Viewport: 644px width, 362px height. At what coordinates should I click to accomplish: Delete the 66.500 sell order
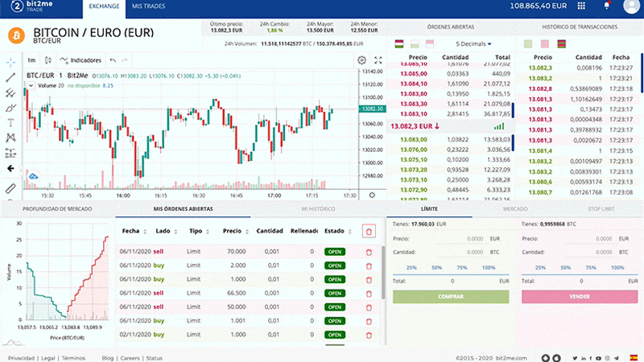point(369,294)
